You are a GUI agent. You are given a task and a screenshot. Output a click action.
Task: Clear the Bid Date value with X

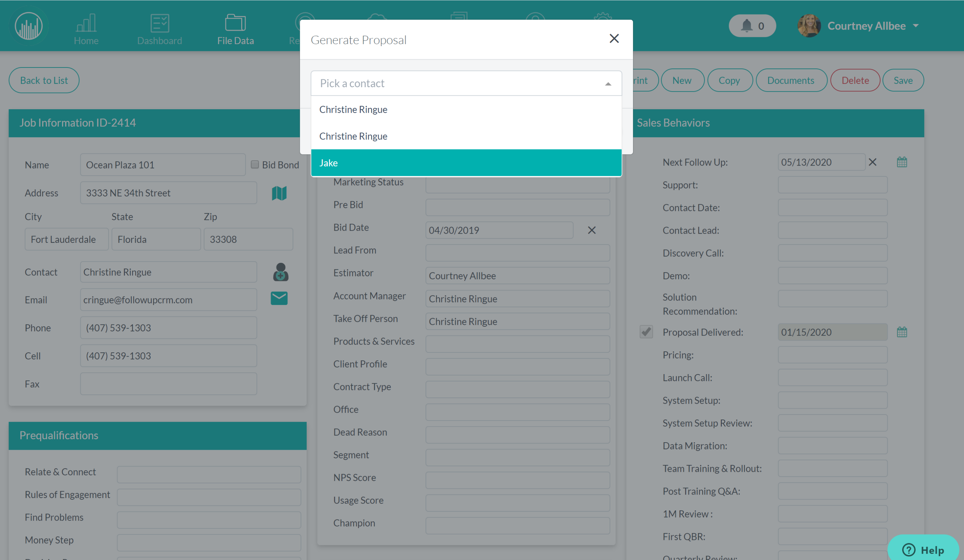592,230
